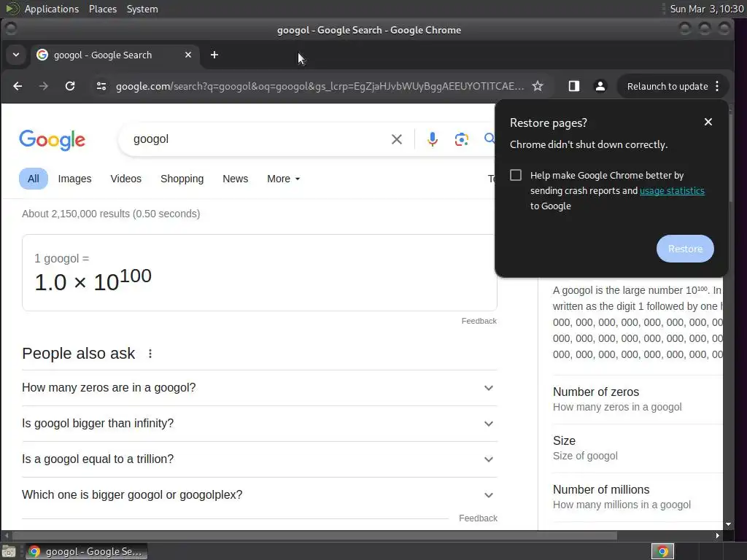Click the forward navigation arrow
This screenshot has width=747, height=560.
click(x=43, y=86)
